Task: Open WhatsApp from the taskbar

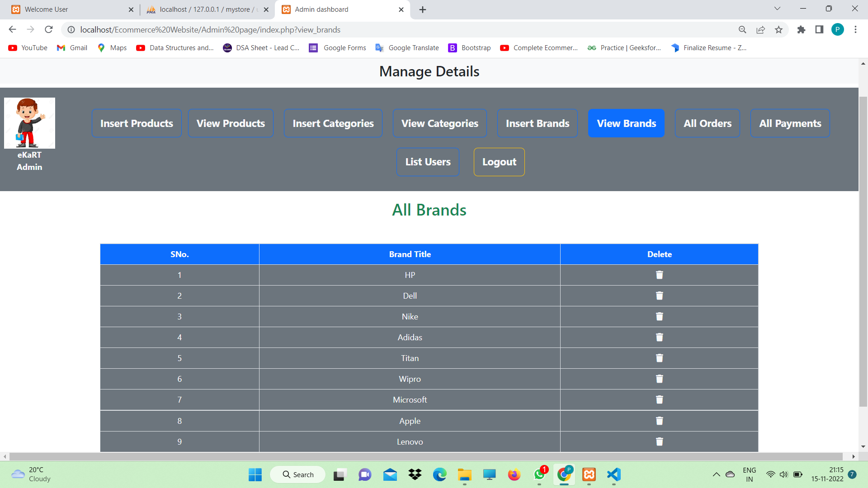Action: [x=539, y=475]
